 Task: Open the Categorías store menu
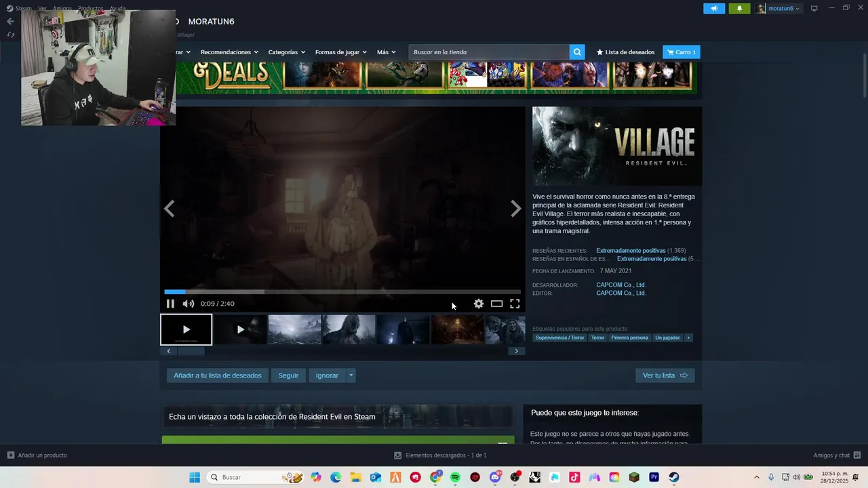pyautogui.click(x=286, y=52)
